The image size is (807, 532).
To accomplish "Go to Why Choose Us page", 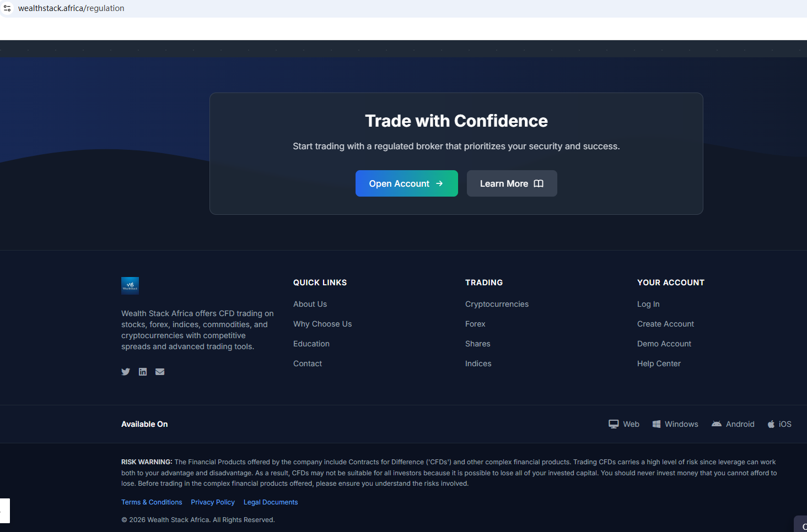I will click(322, 324).
